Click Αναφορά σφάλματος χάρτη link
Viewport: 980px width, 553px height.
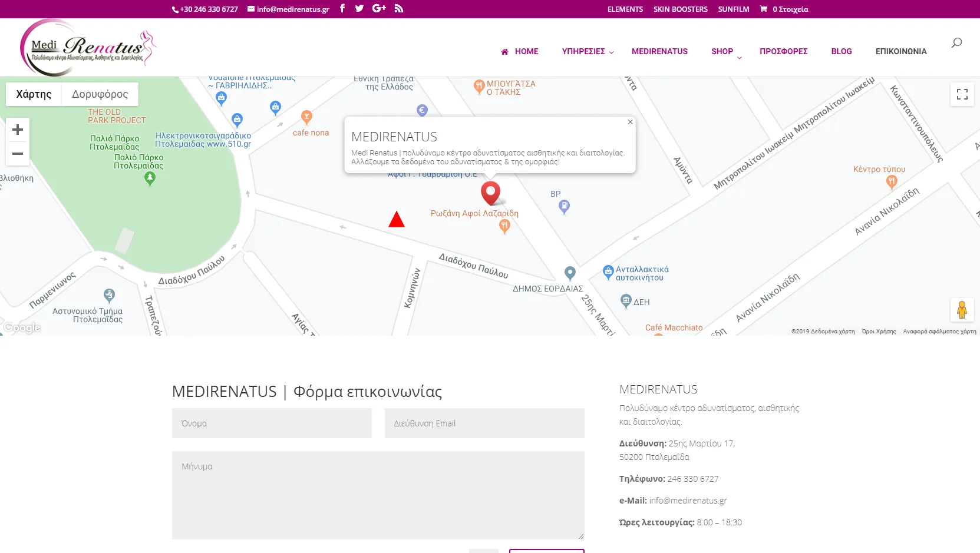[x=939, y=332]
